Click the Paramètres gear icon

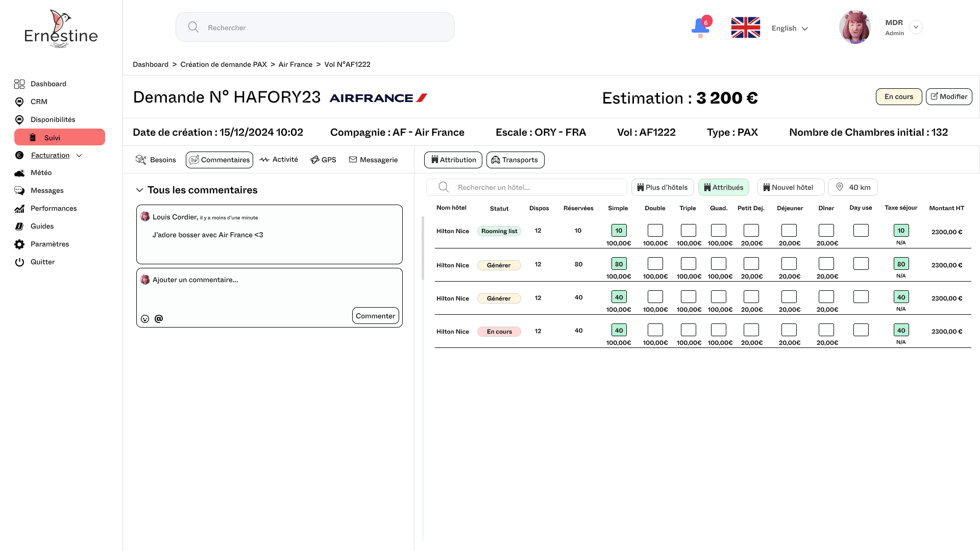[19, 244]
